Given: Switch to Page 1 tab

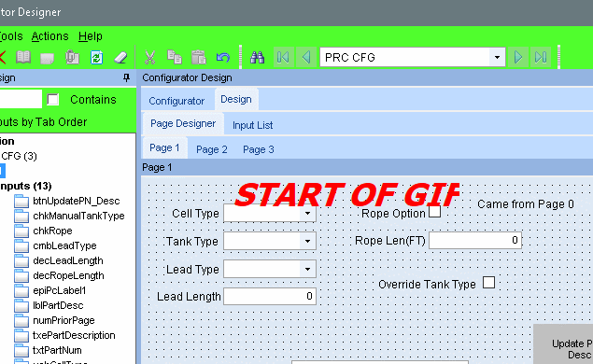Looking at the screenshot, I should point(164,147).
